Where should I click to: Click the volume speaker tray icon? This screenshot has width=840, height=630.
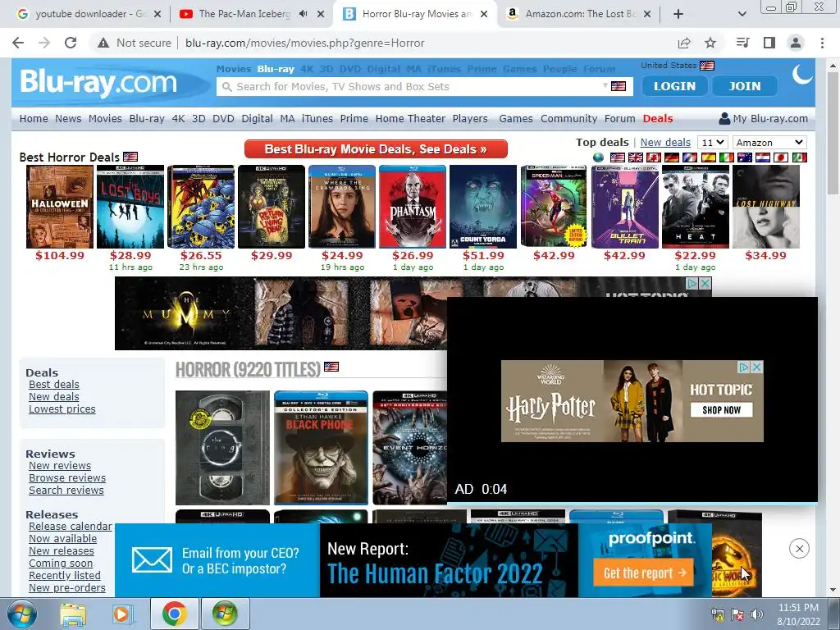757,614
